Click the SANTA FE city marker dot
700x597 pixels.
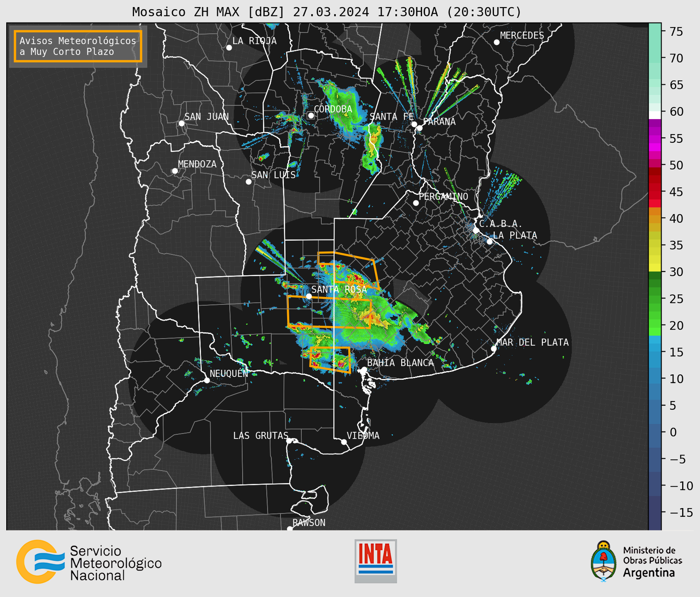[x=414, y=124]
